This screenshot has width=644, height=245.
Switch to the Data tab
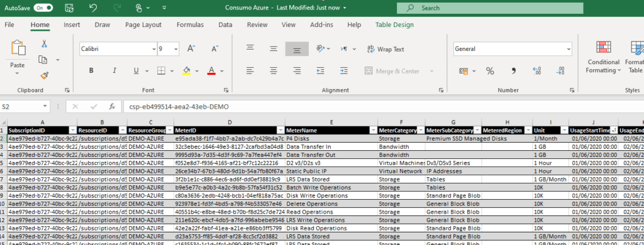[x=225, y=24]
